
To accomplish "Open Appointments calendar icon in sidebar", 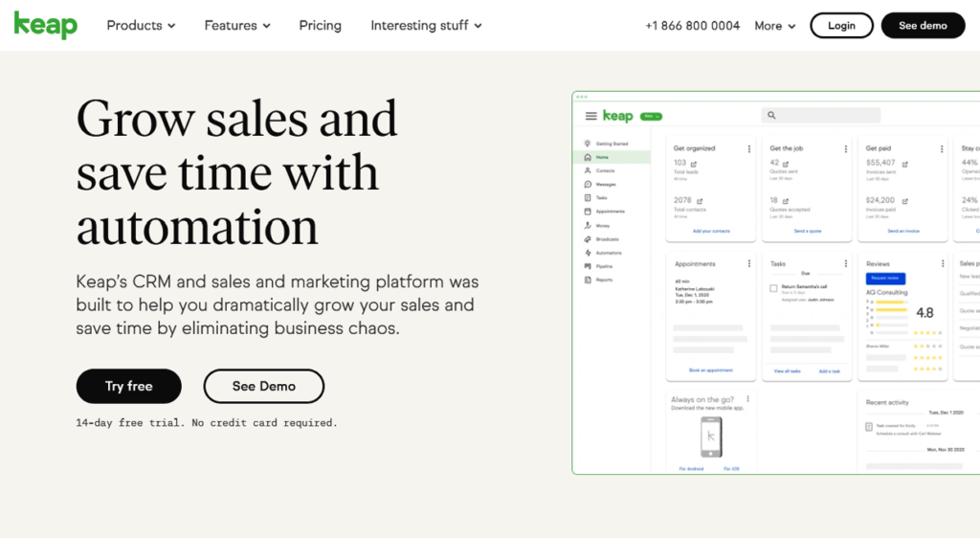I will [x=588, y=212].
